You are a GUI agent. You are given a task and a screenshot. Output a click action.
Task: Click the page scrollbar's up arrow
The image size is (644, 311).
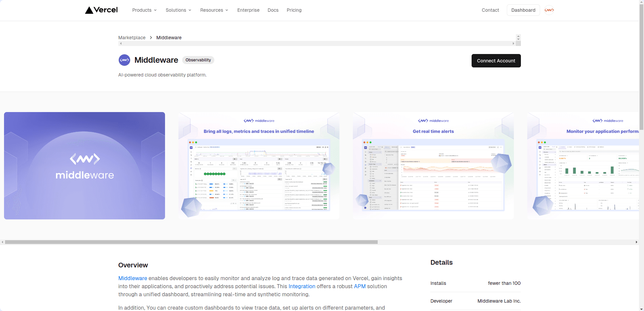[x=641, y=2]
